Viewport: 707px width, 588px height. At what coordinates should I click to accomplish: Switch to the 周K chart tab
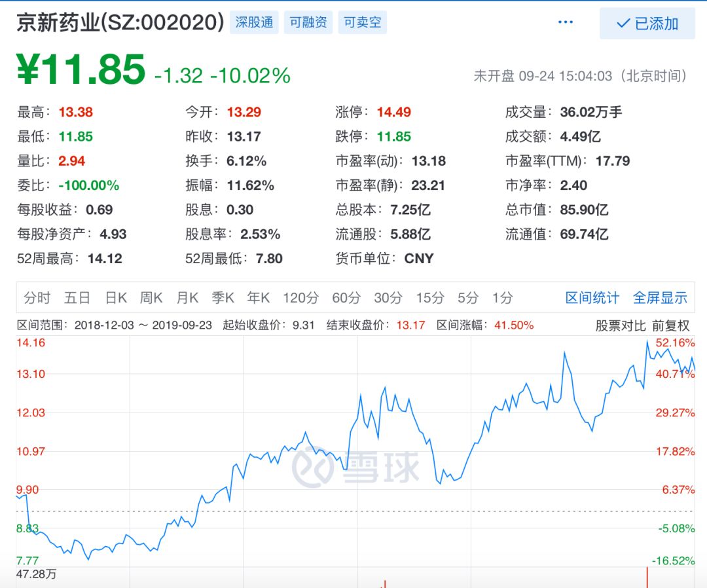151,297
